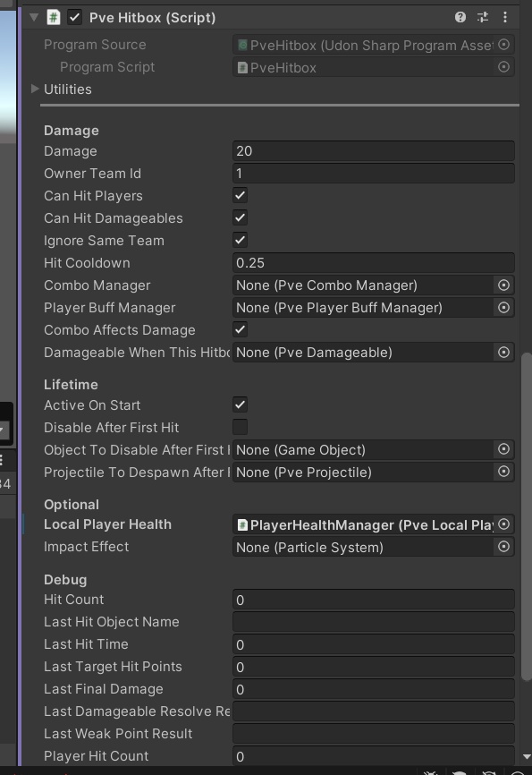
Task: Open object picker for Damageable When This Hitbox
Action: 503,352
